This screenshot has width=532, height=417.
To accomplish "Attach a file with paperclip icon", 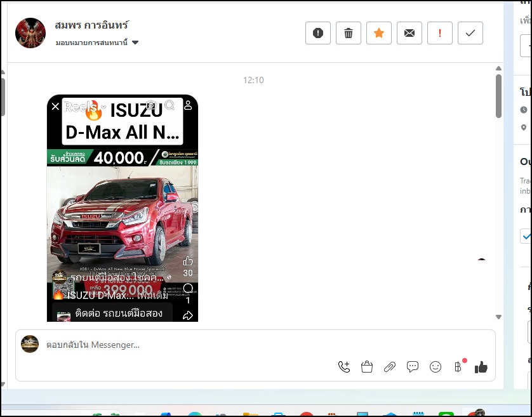I will coord(390,367).
